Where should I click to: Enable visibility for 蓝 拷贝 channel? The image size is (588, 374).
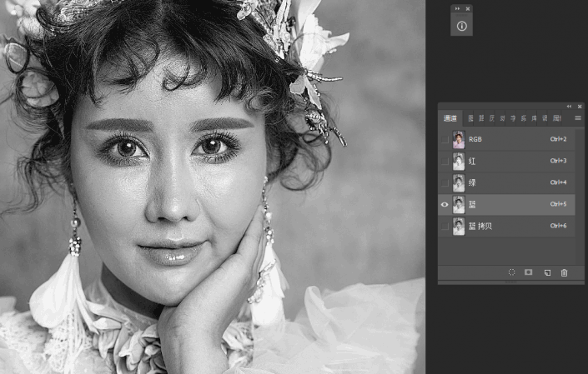pos(445,226)
